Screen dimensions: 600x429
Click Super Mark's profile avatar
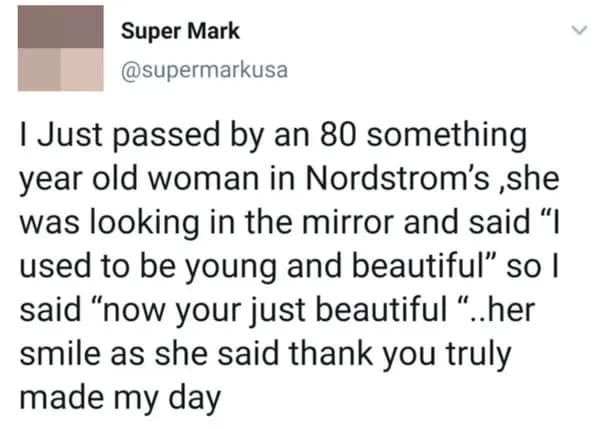coord(60,48)
